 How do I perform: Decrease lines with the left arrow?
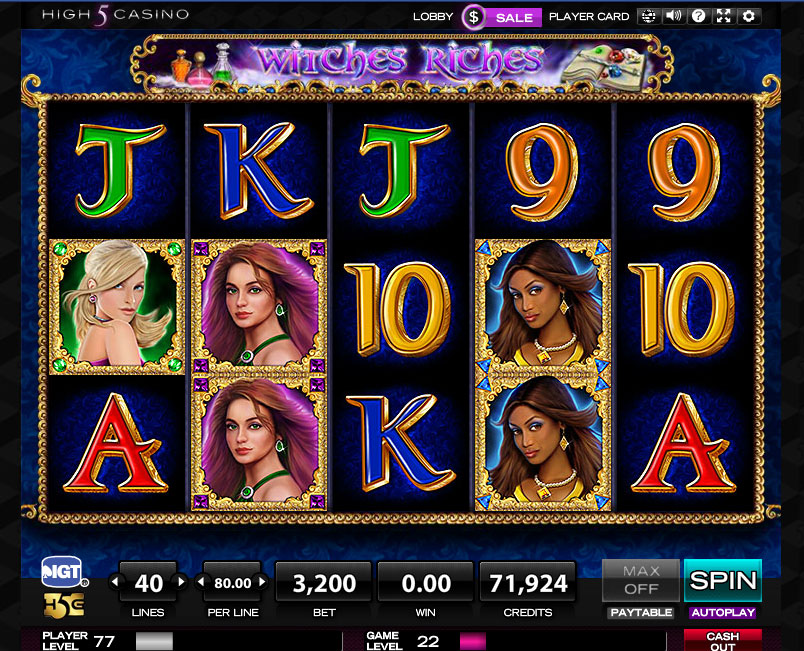[x=115, y=582]
